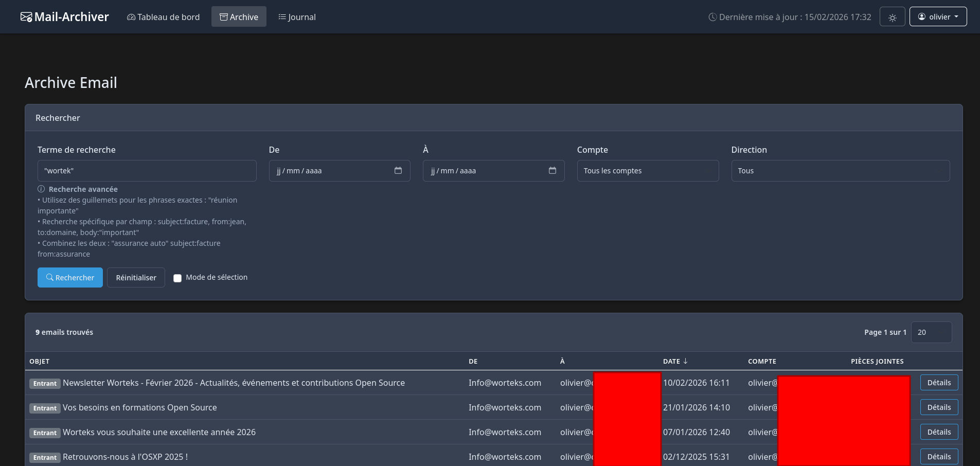
Task: Change the page size selector showing 20
Action: pyautogui.click(x=931, y=332)
